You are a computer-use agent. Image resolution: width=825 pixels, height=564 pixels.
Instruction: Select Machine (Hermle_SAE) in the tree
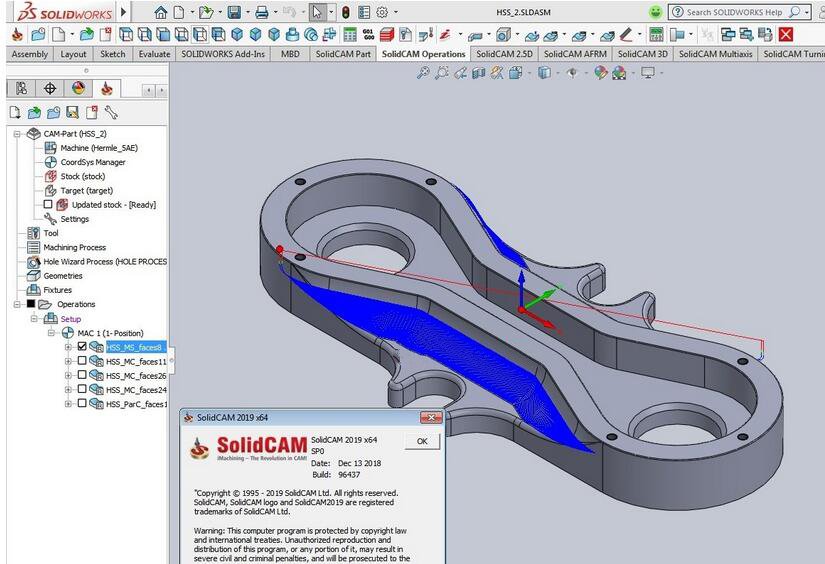tap(99, 148)
